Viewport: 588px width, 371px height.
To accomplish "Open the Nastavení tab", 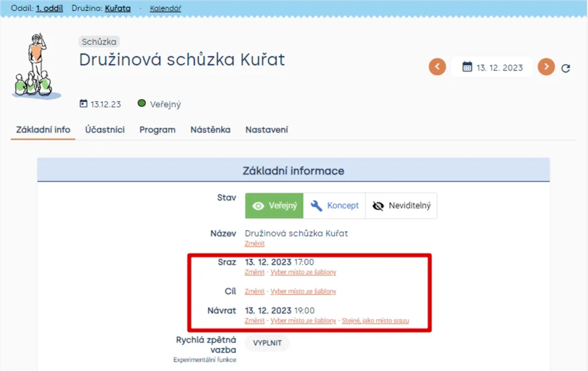I will pyautogui.click(x=266, y=130).
